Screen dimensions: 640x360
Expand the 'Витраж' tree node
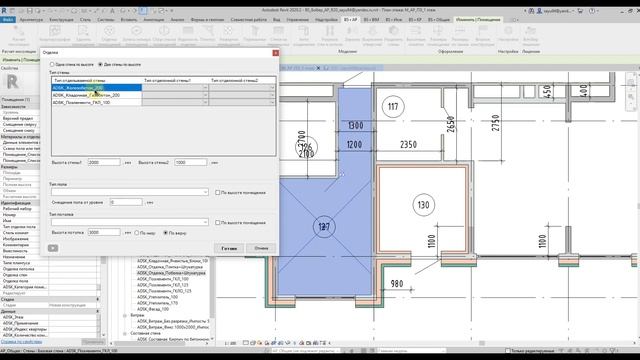(x=125, y=316)
